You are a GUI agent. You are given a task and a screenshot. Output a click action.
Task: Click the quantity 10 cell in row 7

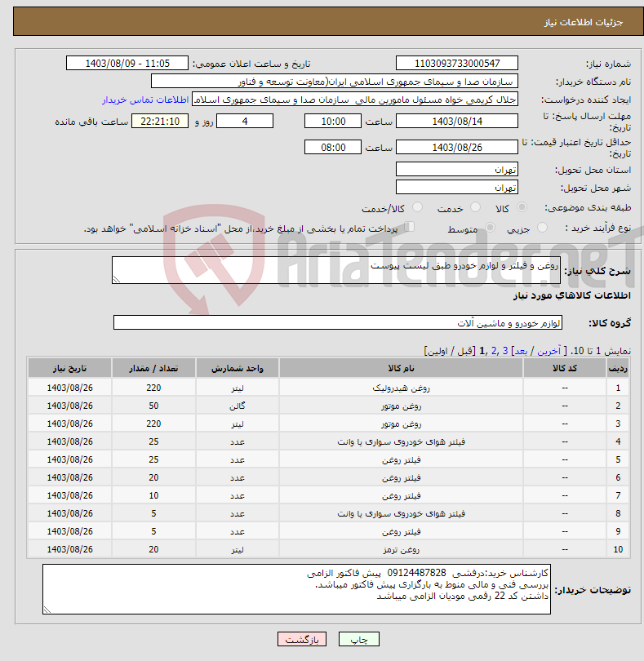(x=153, y=495)
